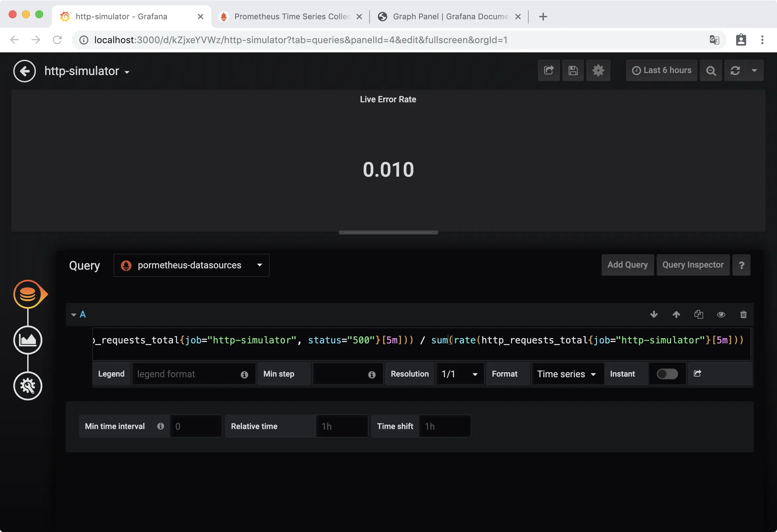Click the Add Query button
The width and height of the screenshot is (777, 532).
[x=627, y=265]
